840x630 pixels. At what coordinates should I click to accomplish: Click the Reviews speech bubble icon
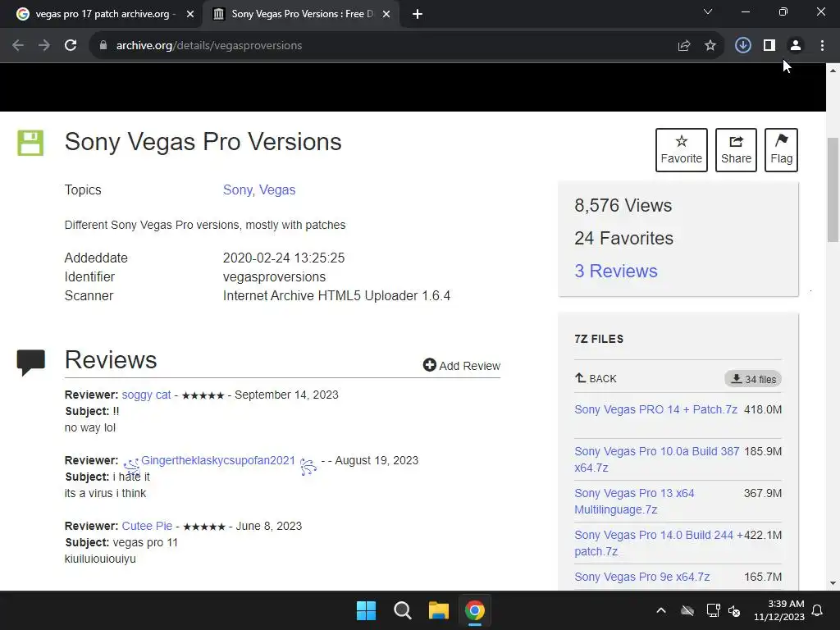point(31,362)
